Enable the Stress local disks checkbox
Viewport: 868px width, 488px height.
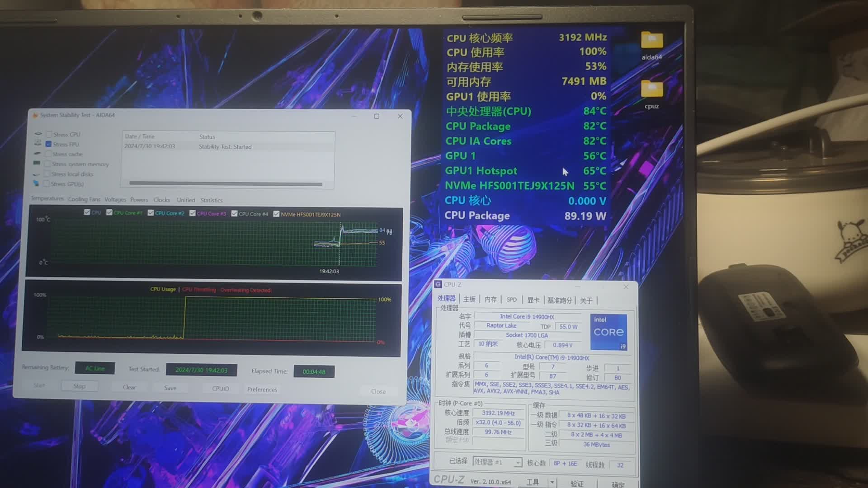point(47,174)
